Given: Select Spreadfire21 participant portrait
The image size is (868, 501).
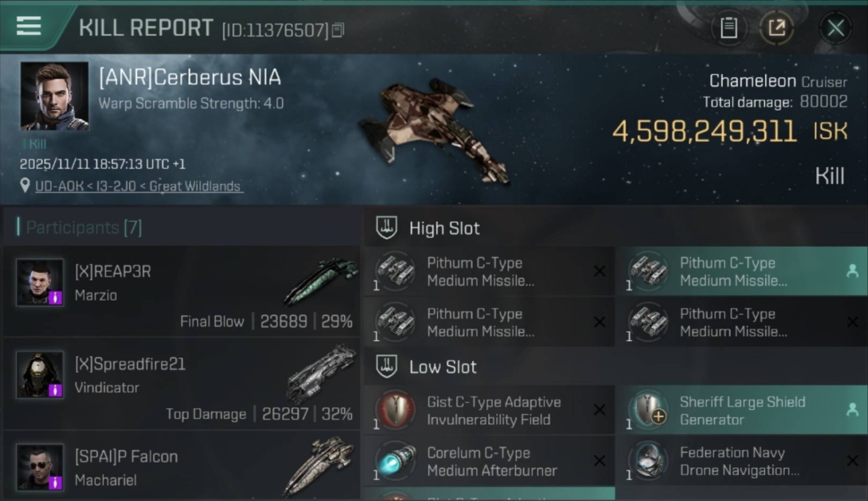Looking at the screenshot, I should 40,375.
